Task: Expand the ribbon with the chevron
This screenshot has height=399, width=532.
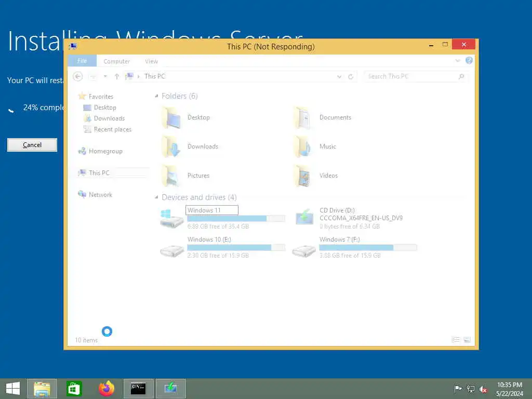Action: [458, 61]
